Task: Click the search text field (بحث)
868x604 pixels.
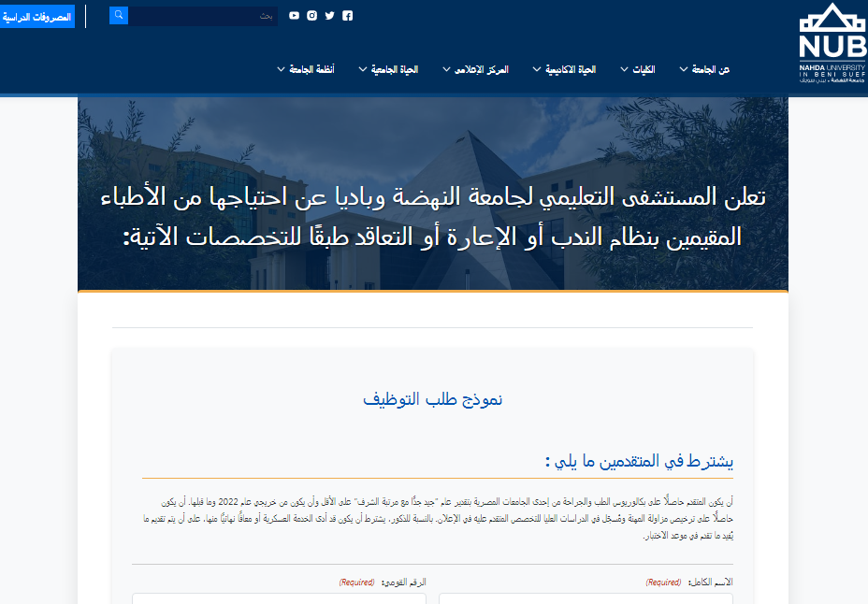Action: pyautogui.click(x=203, y=16)
